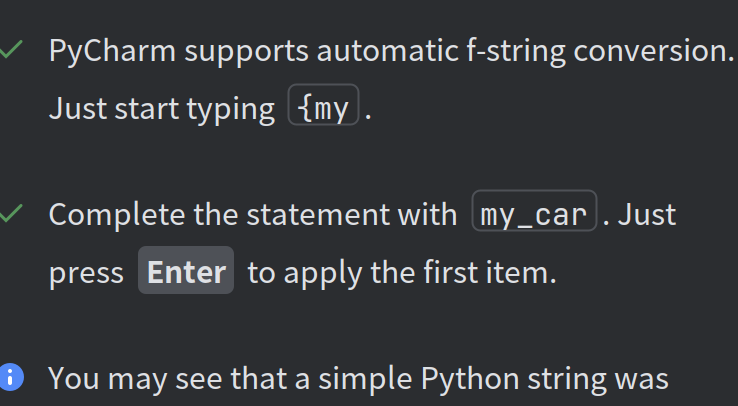Click the word Python in info message
The image size is (738, 406).
[x=470, y=379]
